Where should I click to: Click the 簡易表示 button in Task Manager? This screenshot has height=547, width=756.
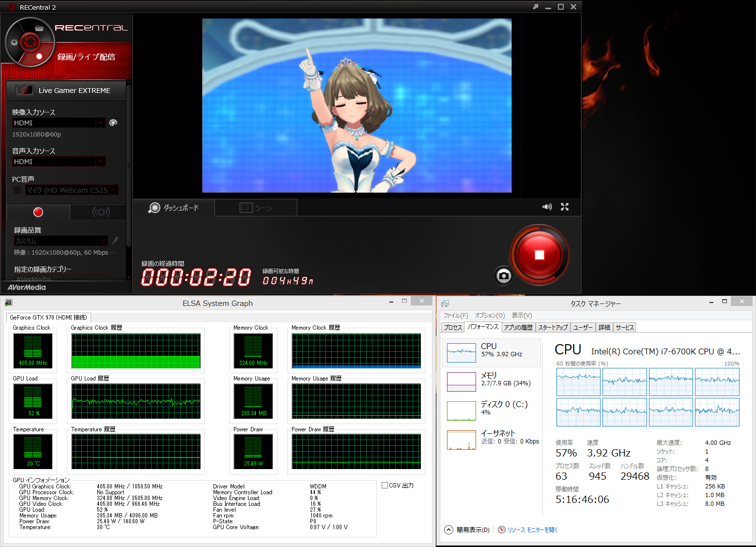click(467, 530)
